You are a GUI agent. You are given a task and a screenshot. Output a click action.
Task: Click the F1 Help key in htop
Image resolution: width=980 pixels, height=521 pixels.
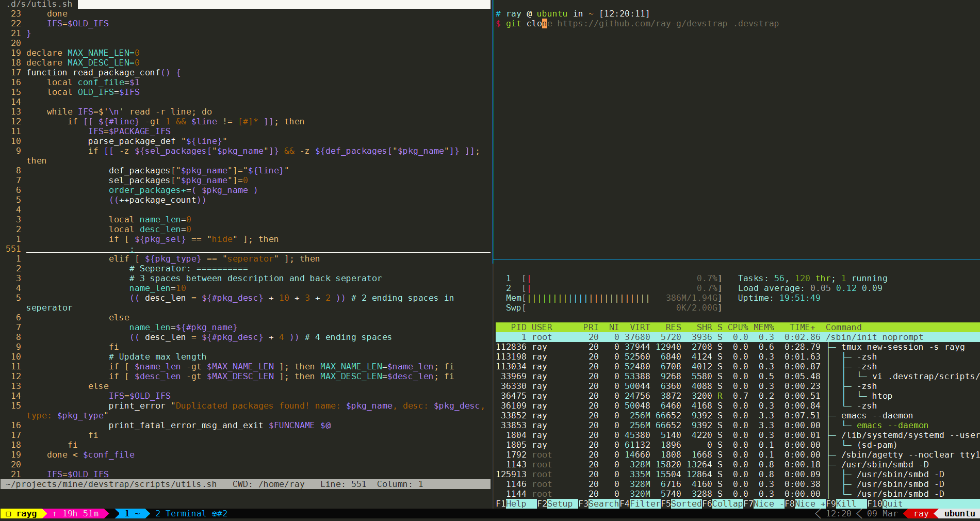(516, 504)
